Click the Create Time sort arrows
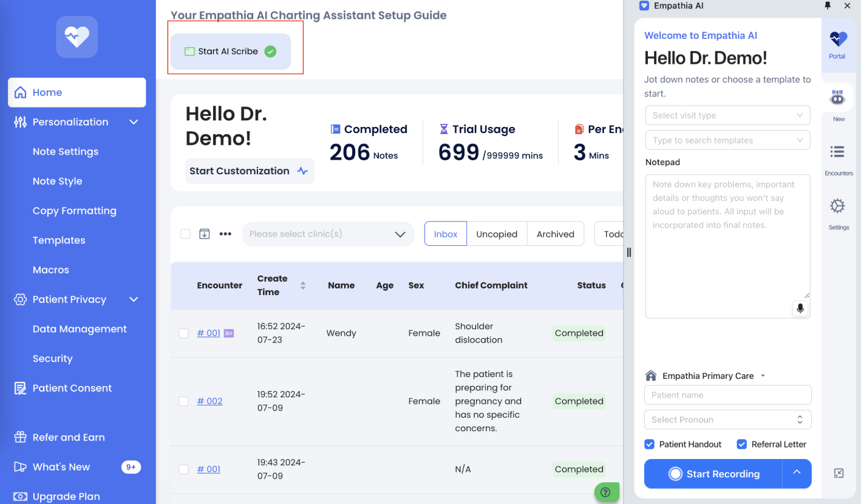This screenshot has height=504, width=861. pos(303,285)
